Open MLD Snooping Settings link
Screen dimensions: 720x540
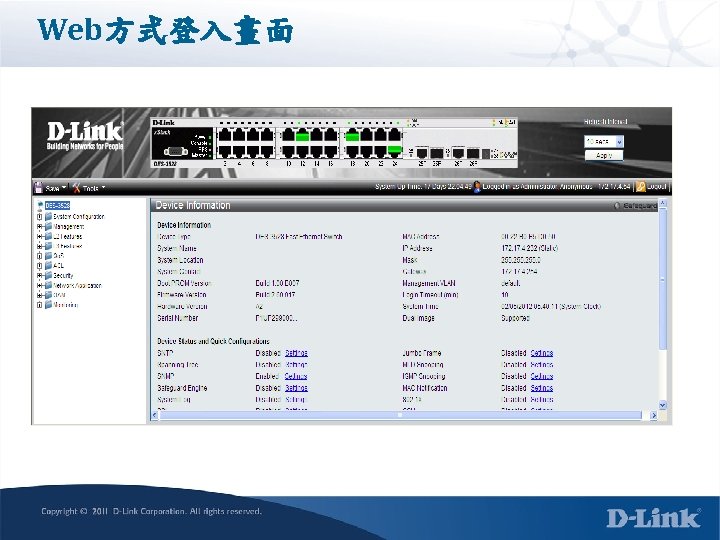[x=542, y=365]
